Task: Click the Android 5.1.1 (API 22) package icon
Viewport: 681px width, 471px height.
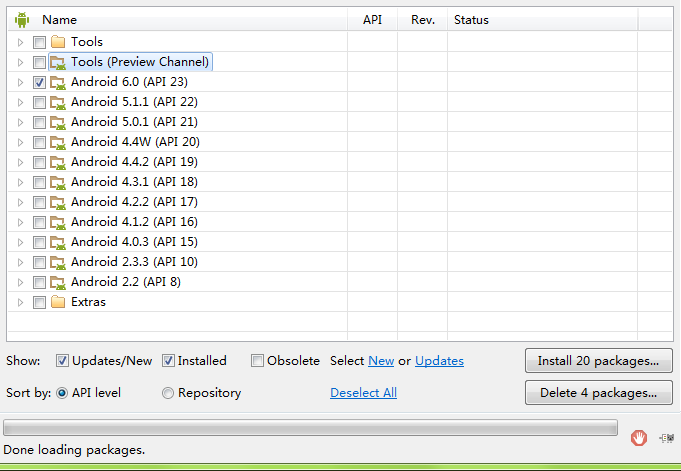Action: coord(58,102)
